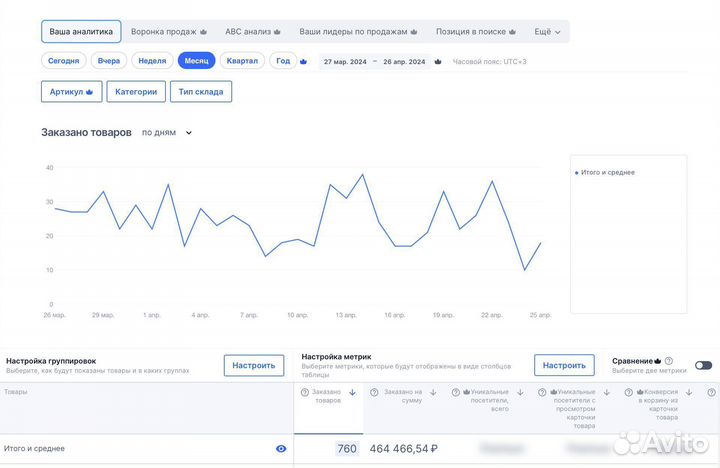Click help icon beside Заказано на сумму header
The width and height of the screenshot is (720, 468).
tap(374, 393)
